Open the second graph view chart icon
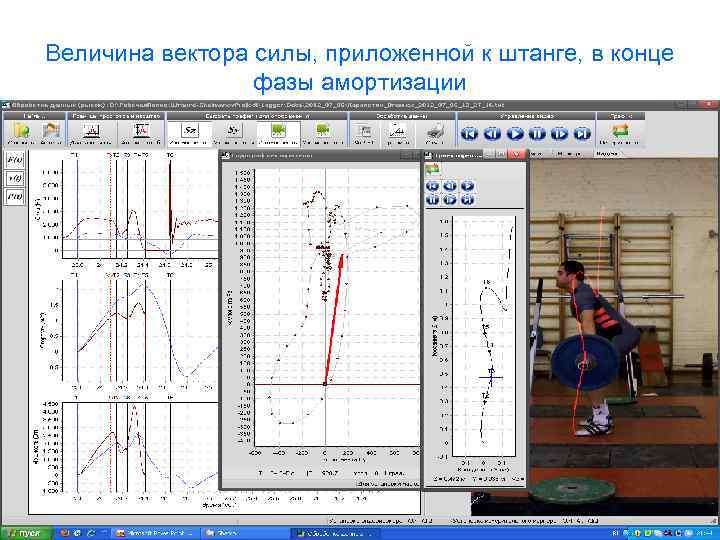Viewport: 720px width, 540px height. [x=141, y=131]
